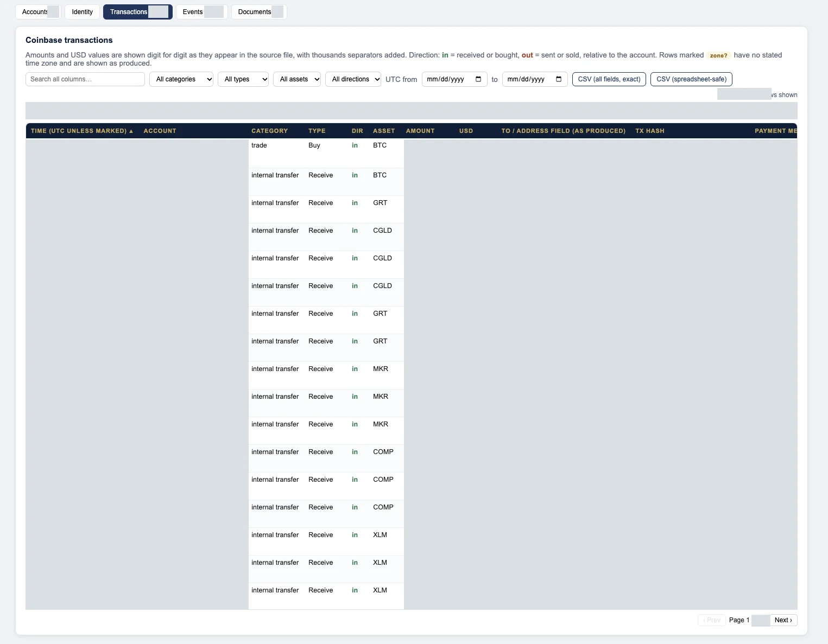Sort by the To / Address Field column

pos(563,131)
